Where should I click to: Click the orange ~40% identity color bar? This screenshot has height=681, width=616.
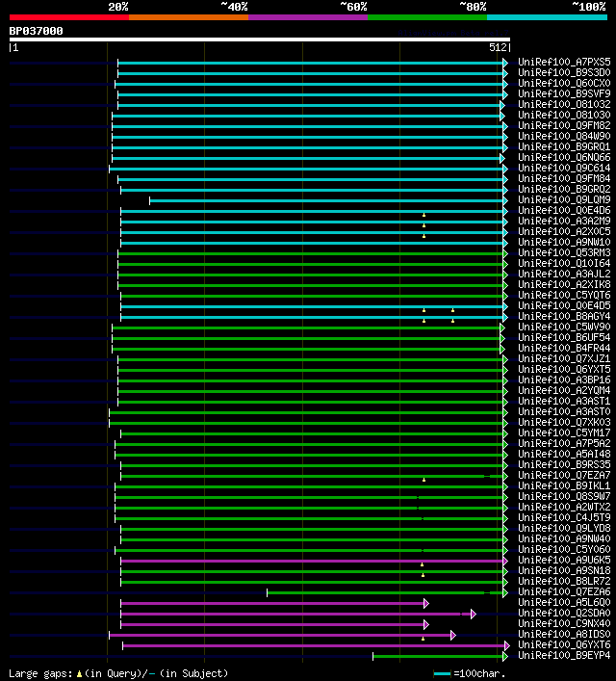click(189, 17)
